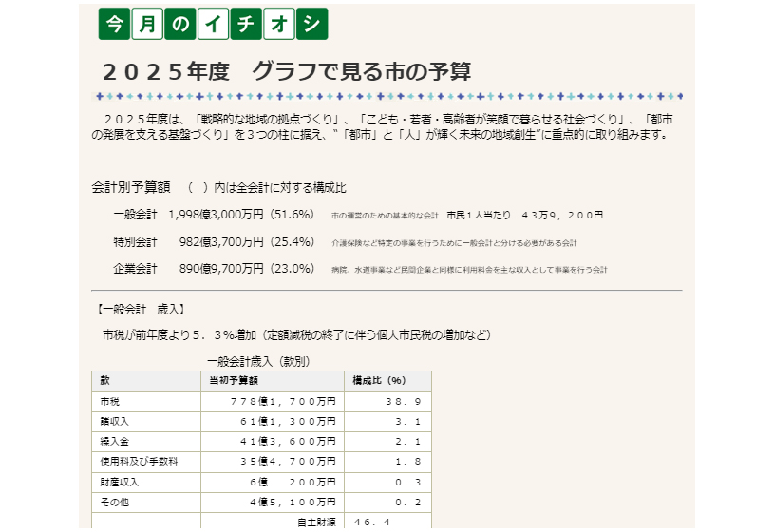Click the 特別会計 description about 介護保険
Viewport: 774px width, 532px height.
(454, 243)
